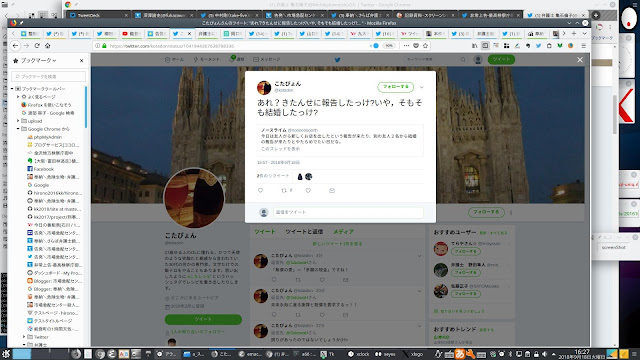Toggle the sidebar via the sidebars toolbar icon
This screenshot has height=360, width=640.
[x=485, y=46]
